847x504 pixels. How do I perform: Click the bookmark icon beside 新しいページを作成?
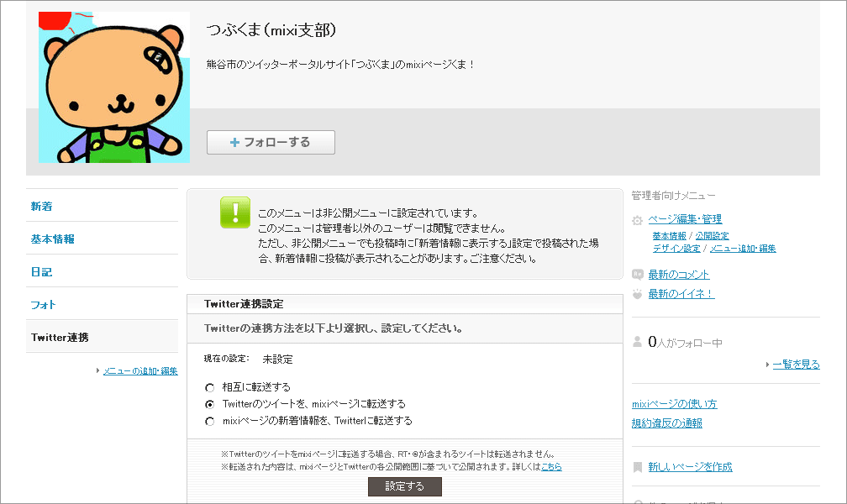[638, 467]
